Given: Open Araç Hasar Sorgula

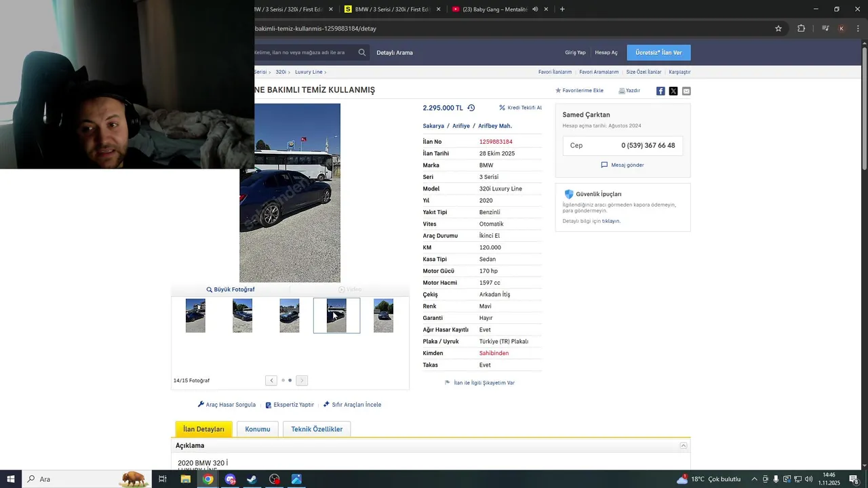Looking at the screenshot, I should (226, 405).
